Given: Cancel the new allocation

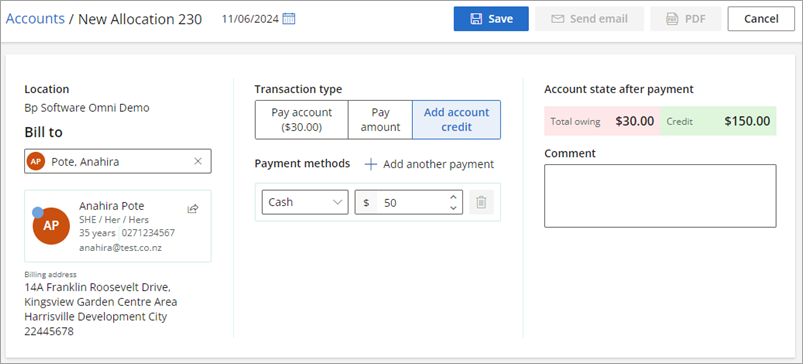Looking at the screenshot, I should (x=761, y=19).
